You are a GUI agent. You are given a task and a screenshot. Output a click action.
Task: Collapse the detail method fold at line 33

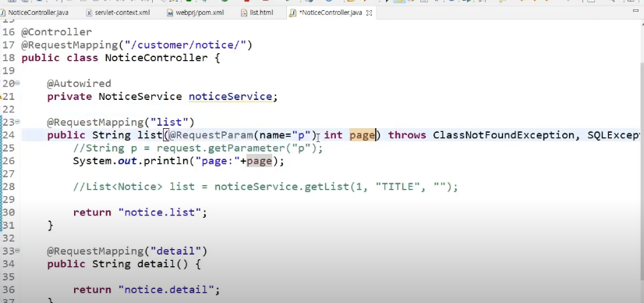point(17,251)
